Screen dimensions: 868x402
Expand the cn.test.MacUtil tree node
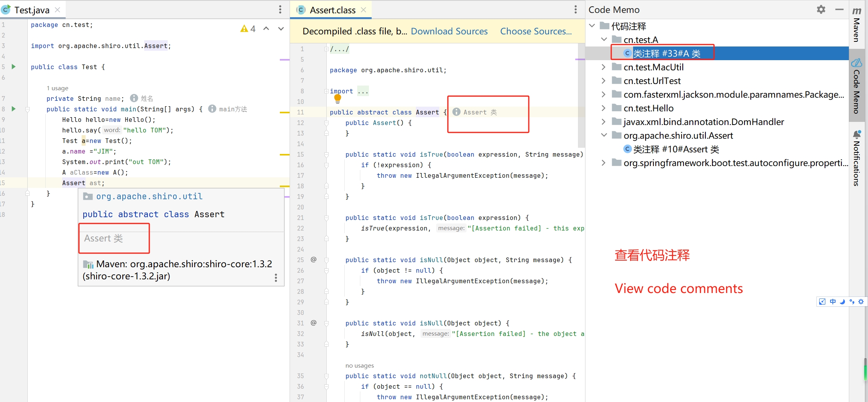pos(604,67)
